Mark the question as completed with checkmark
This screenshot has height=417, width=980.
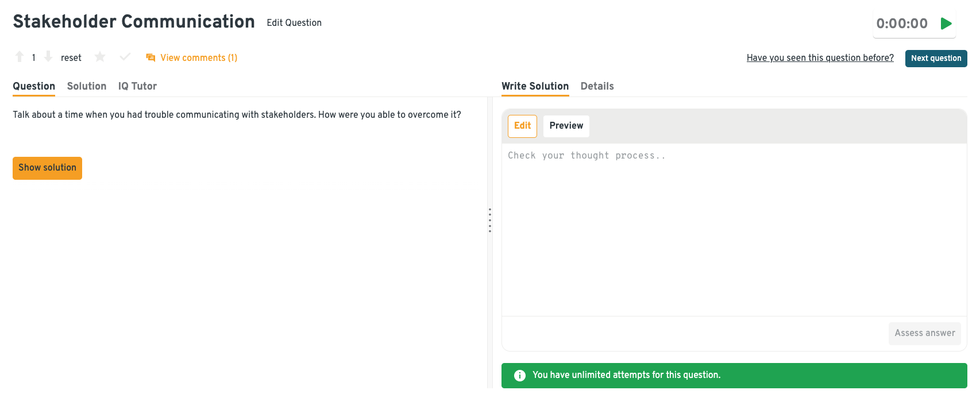pos(125,57)
